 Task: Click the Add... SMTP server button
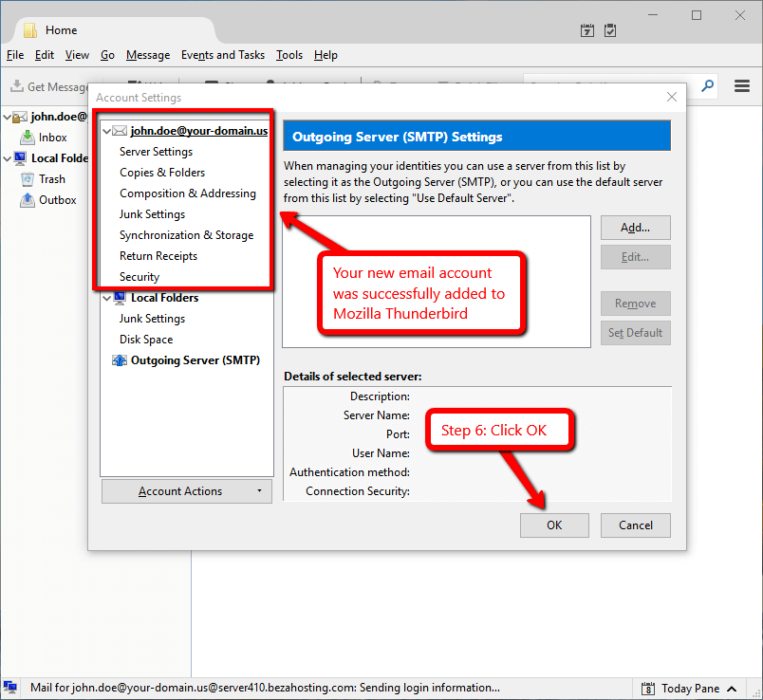tap(636, 228)
